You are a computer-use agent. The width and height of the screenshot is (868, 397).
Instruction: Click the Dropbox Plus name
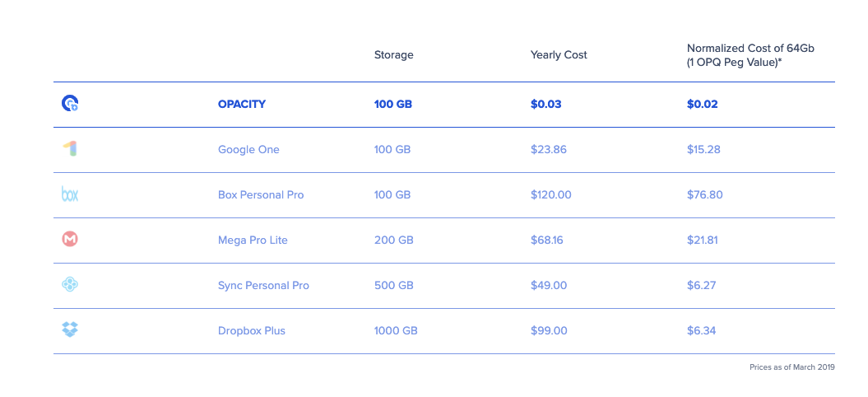coord(252,331)
